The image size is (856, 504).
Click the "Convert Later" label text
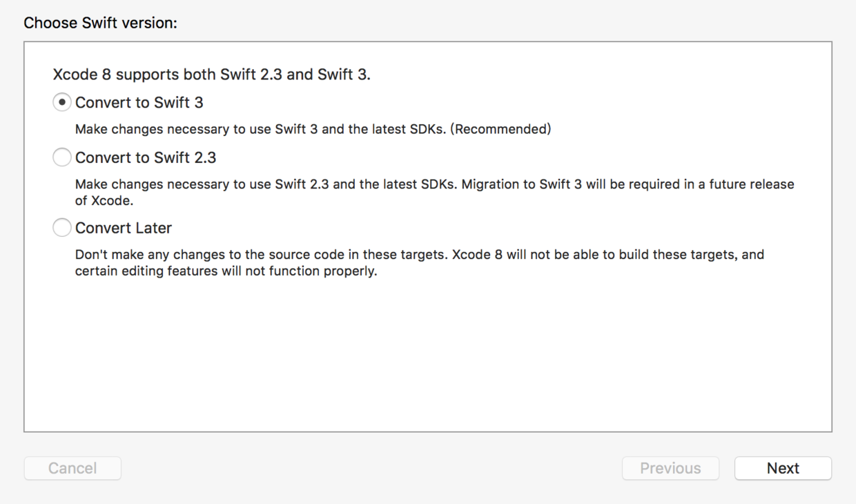pos(124,228)
